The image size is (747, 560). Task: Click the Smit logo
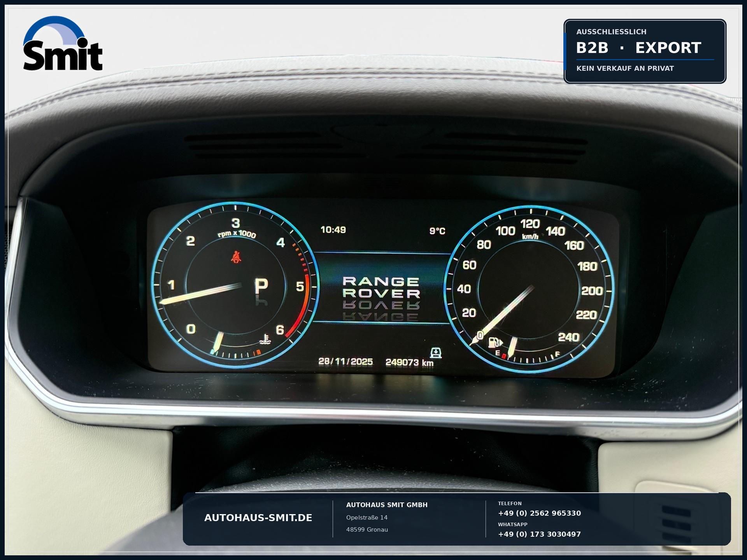coord(63,43)
